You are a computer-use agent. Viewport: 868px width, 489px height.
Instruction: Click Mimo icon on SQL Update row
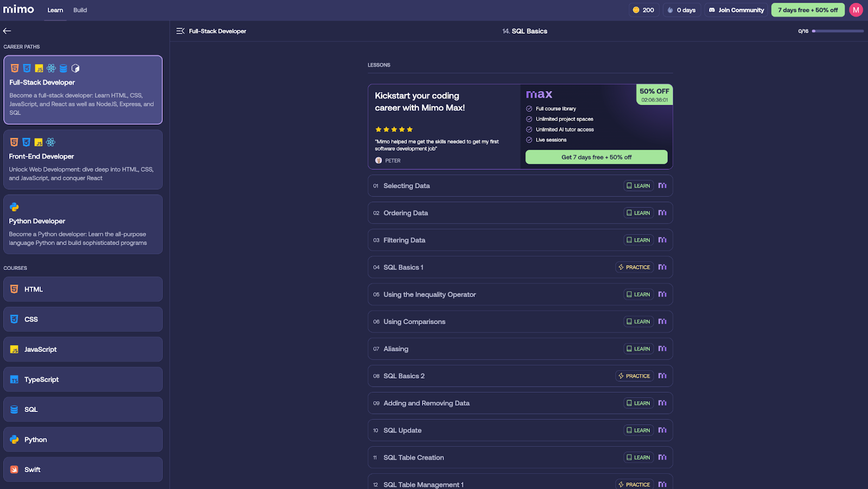(662, 429)
